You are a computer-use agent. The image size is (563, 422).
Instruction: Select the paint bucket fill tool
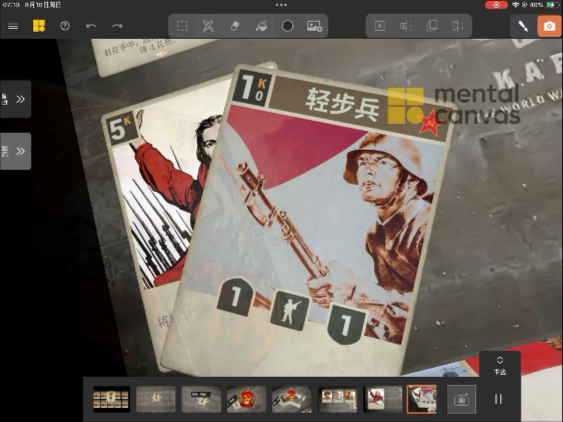coord(261,26)
